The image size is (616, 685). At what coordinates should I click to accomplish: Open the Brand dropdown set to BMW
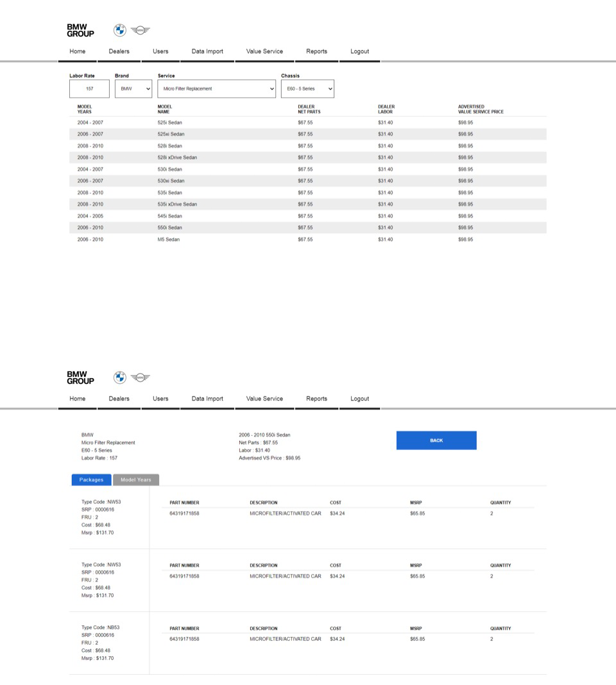click(133, 89)
